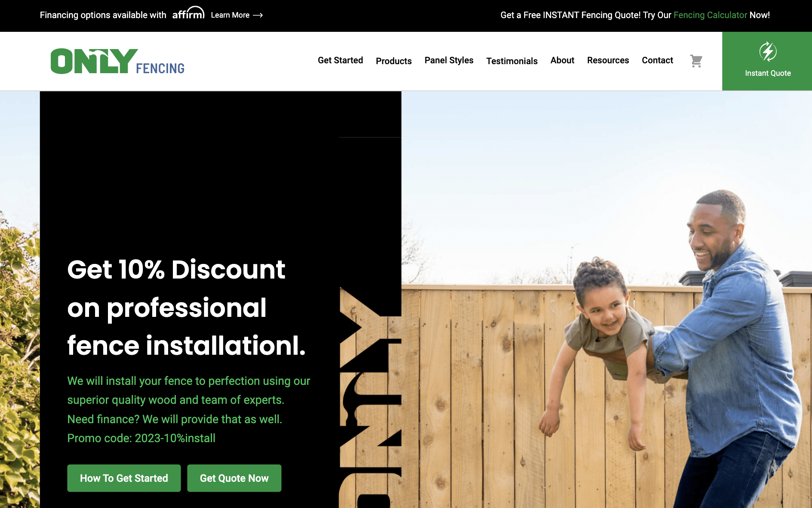
Task: Click the Get Quote Now button
Action: 234,478
